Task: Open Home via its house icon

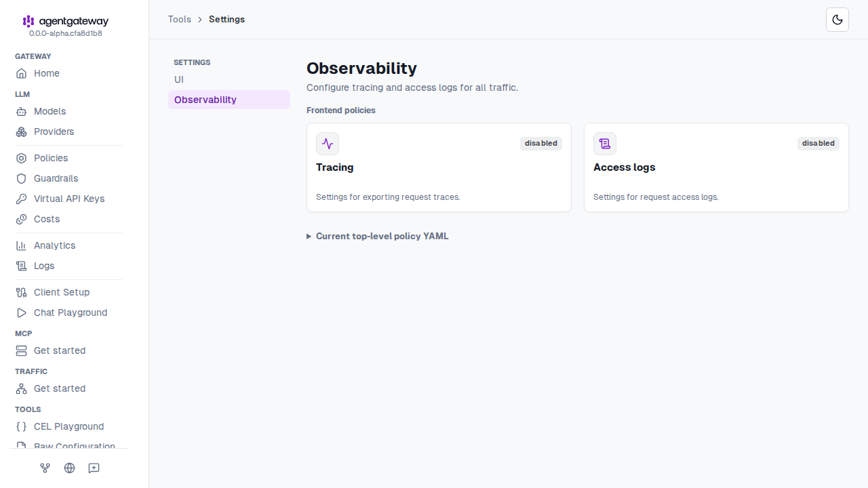Action: pyautogui.click(x=22, y=73)
